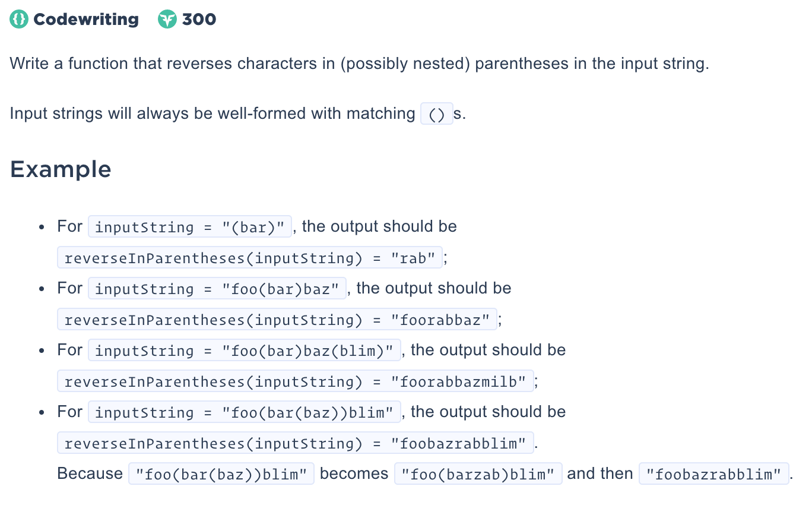Click the 'Input strings will always be well-formed' sentence
Screen dimensions: 812x505
tap(238, 113)
